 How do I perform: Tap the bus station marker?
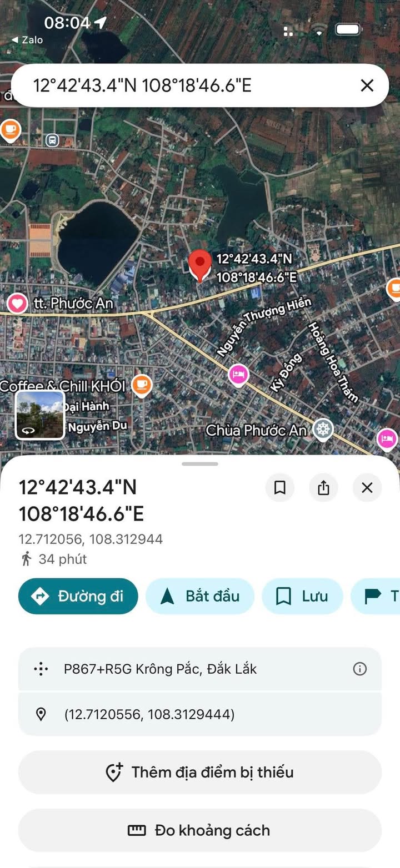tap(53, 140)
